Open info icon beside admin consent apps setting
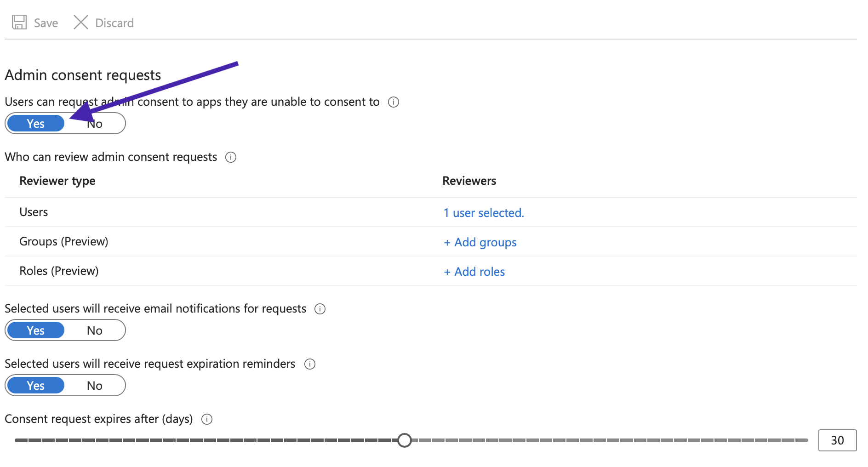 tap(394, 102)
